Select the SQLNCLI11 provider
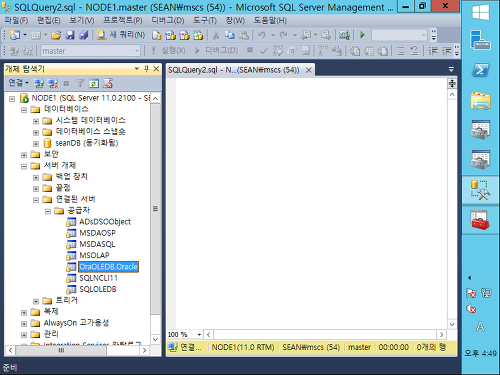This screenshot has width=500, height=375. click(98, 278)
